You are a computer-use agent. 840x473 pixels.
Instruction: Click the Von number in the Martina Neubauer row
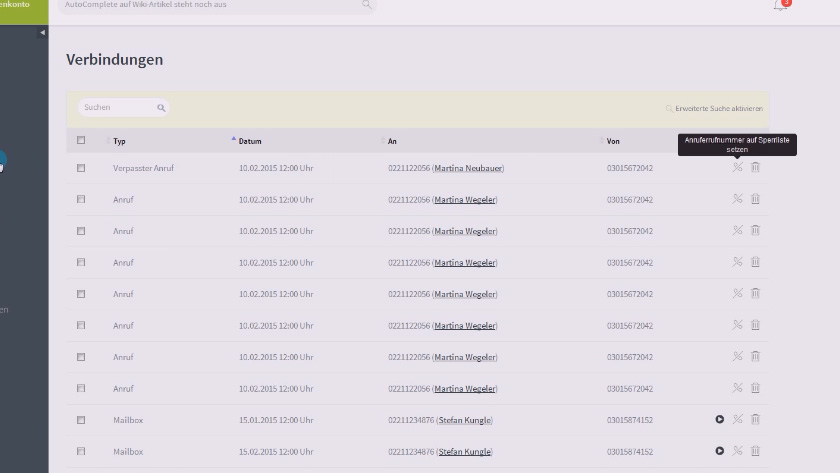[x=629, y=168]
